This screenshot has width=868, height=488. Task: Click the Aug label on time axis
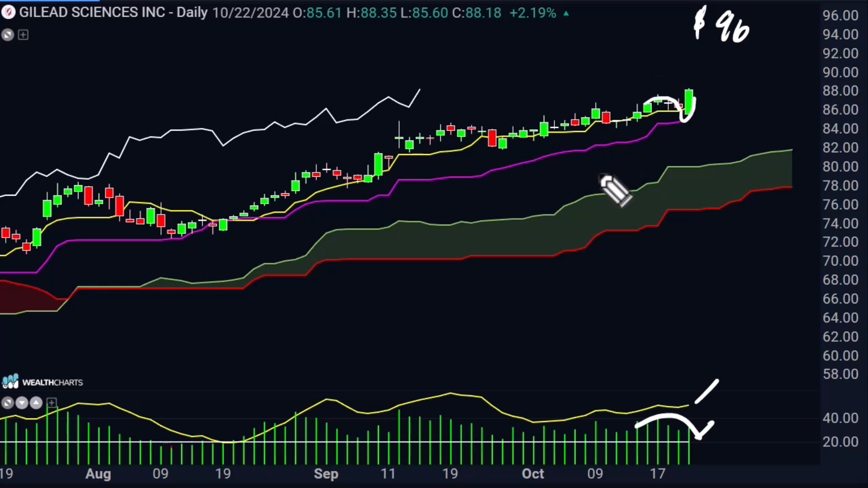[98, 474]
